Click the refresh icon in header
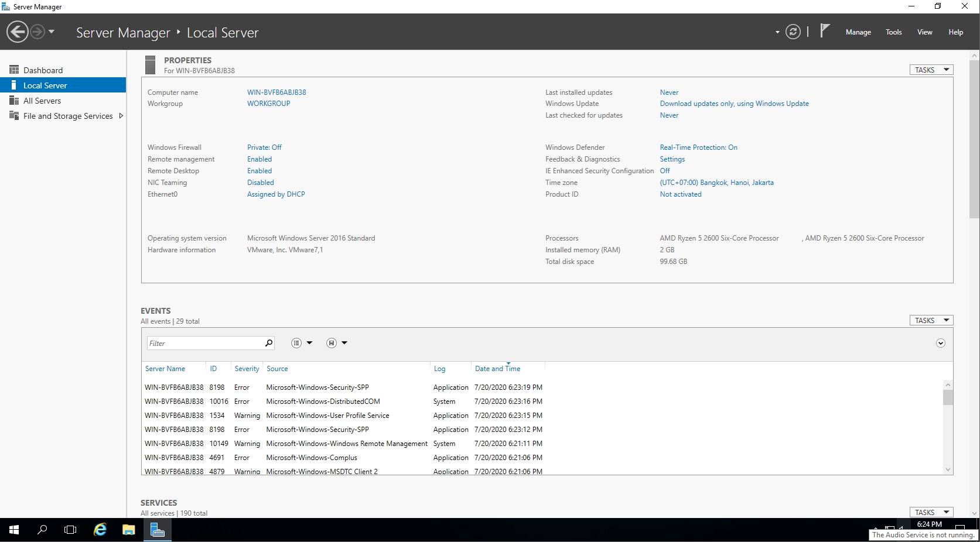 click(x=793, y=32)
